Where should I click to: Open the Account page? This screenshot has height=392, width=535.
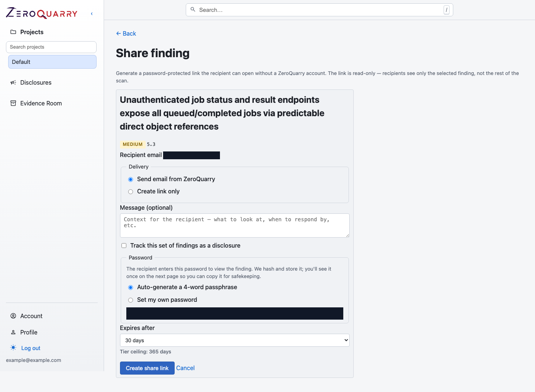[31, 316]
